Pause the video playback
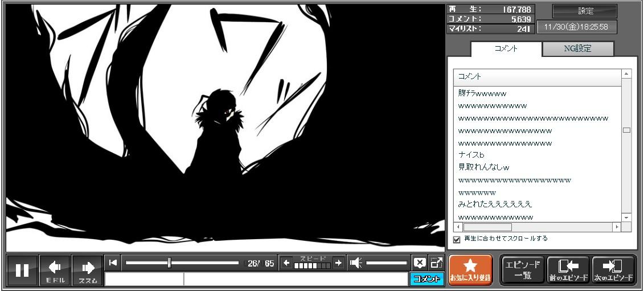 point(22,270)
